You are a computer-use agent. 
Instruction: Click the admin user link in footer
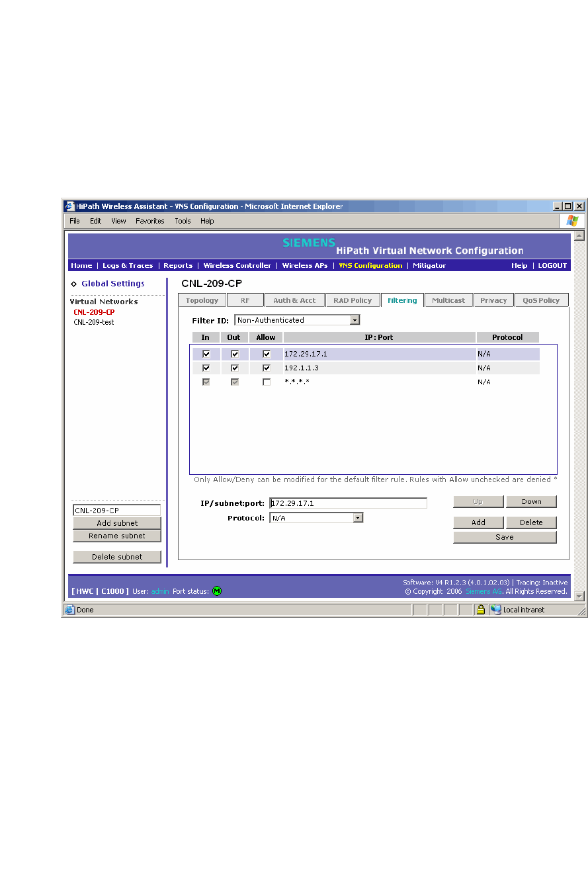tap(160, 591)
